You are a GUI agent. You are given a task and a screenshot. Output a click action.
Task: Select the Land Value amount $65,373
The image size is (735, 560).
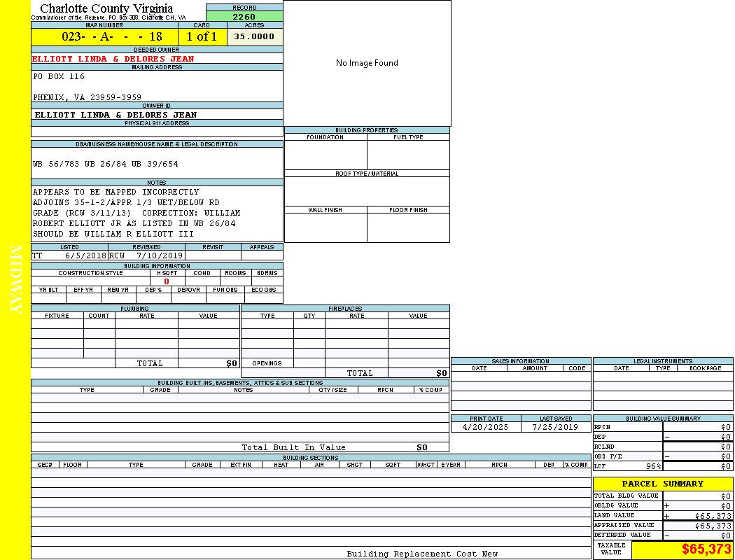(713, 516)
